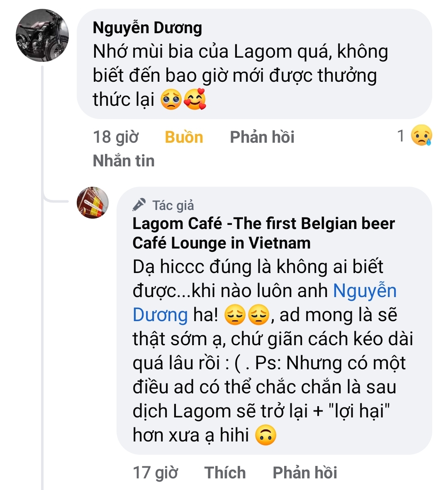Click the "Tác giả" author label
Image resolution: width=448 pixels, height=490 pixels.
[173, 205]
